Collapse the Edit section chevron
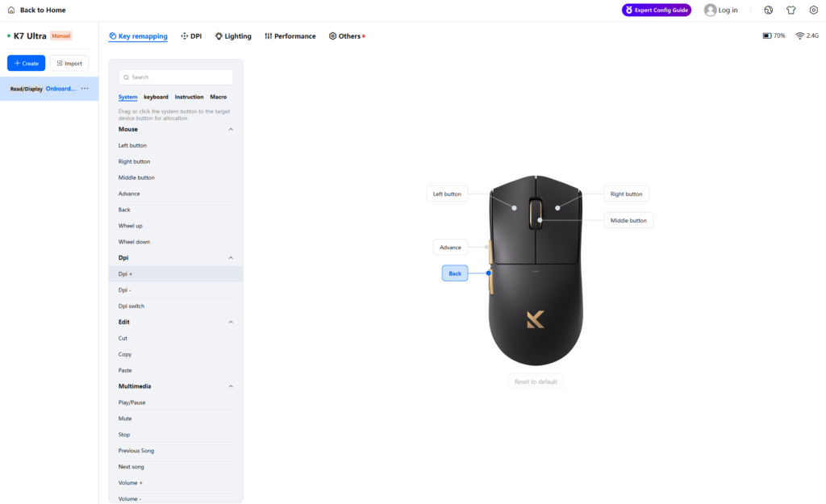The image size is (826, 504). click(x=231, y=322)
